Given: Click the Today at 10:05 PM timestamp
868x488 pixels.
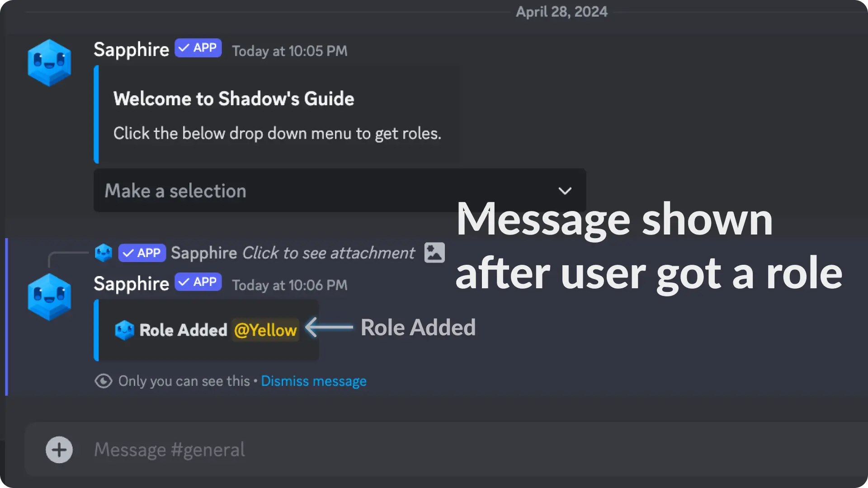Looking at the screenshot, I should (x=290, y=51).
